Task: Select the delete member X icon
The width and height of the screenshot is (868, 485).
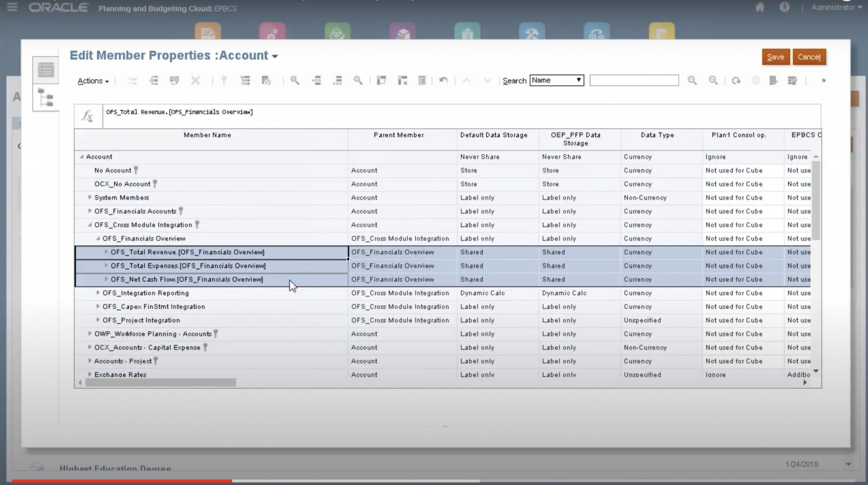Action: pyautogui.click(x=195, y=80)
